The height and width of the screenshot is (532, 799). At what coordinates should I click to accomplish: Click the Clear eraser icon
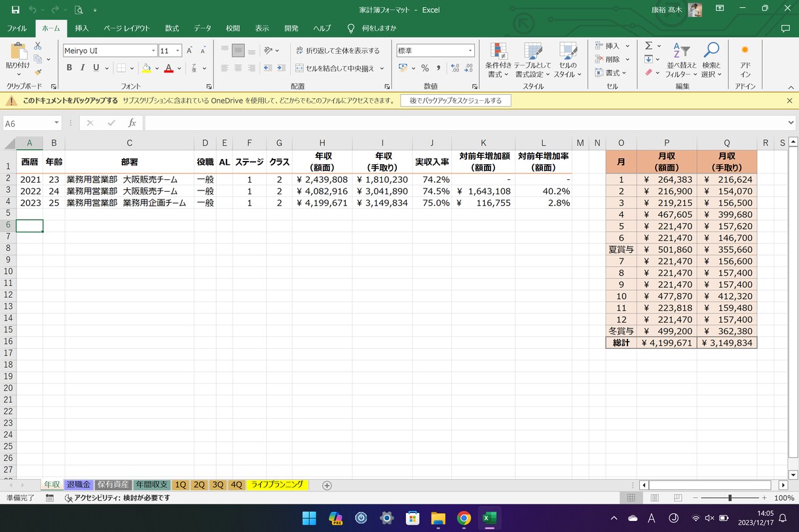point(648,73)
